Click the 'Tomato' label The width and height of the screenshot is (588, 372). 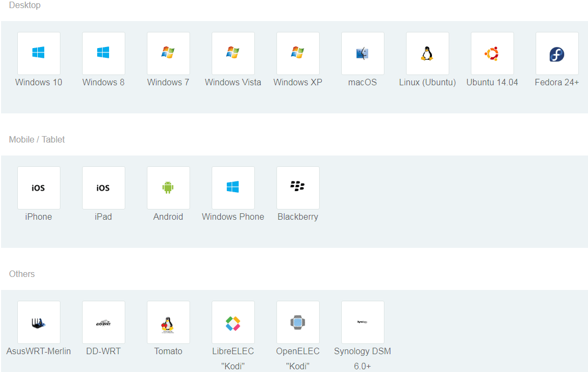[x=168, y=351]
